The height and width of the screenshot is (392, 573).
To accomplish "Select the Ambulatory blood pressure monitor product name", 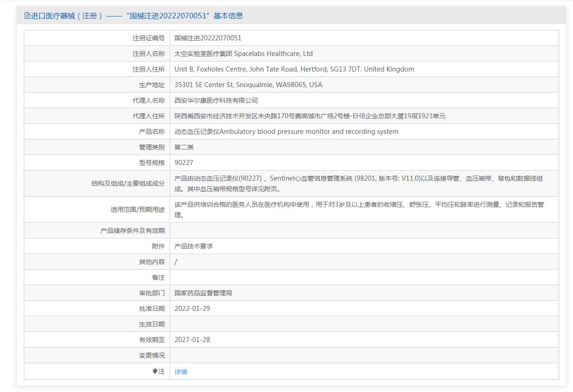I will pyautogui.click(x=286, y=132).
